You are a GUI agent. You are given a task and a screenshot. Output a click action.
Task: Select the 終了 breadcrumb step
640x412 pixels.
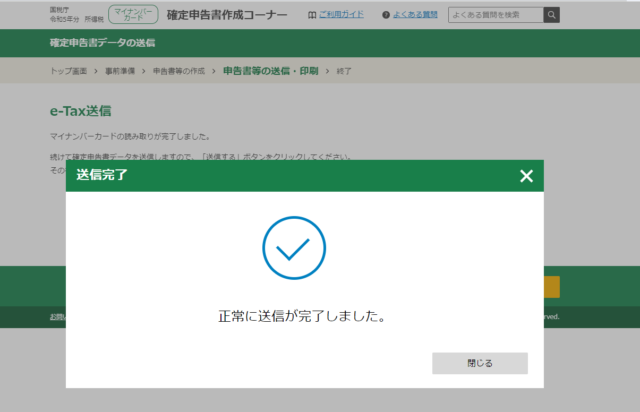pyautogui.click(x=344, y=72)
